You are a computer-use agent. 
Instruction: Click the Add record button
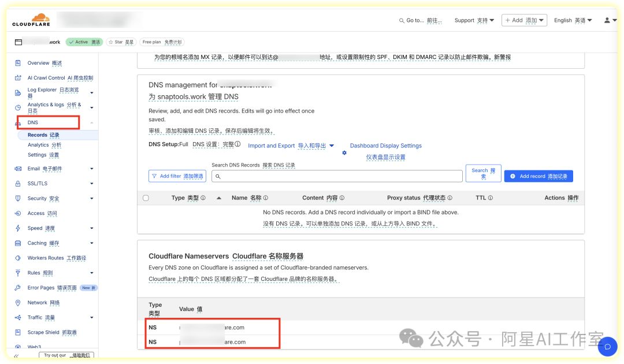[x=538, y=176]
